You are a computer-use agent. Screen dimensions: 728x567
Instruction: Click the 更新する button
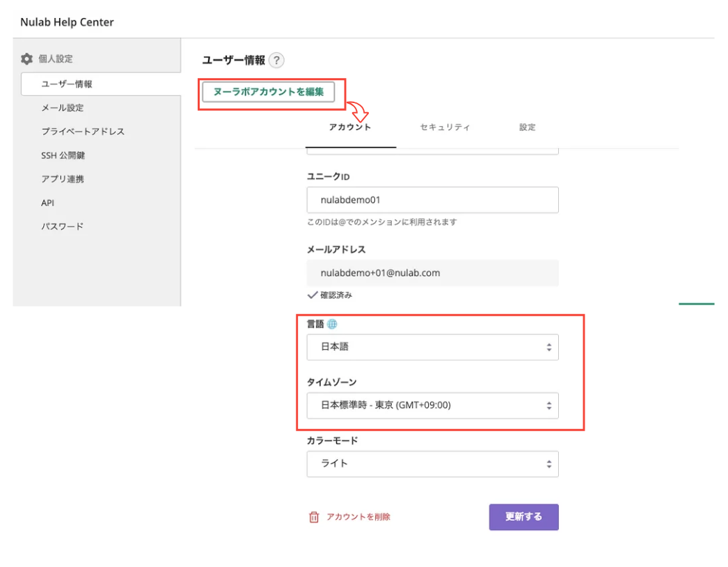[x=523, y=517]
